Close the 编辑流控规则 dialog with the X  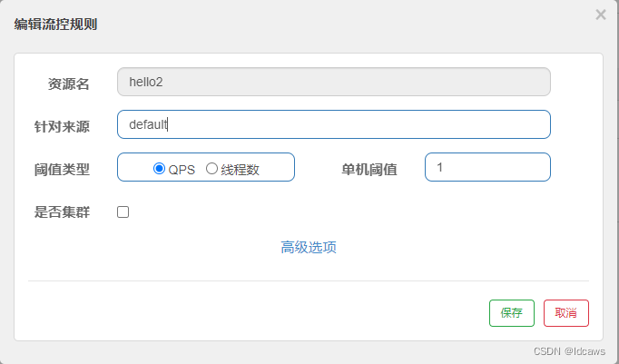tap(601, 15)
